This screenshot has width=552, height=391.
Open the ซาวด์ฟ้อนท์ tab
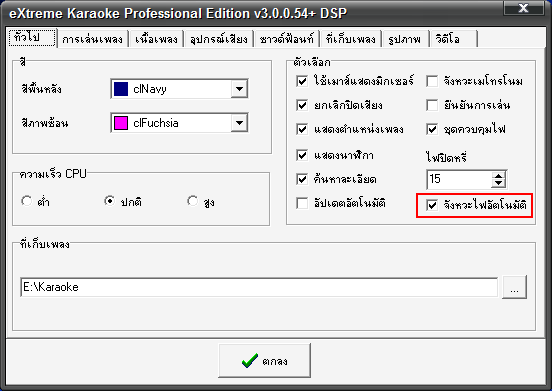pos(286,39)
